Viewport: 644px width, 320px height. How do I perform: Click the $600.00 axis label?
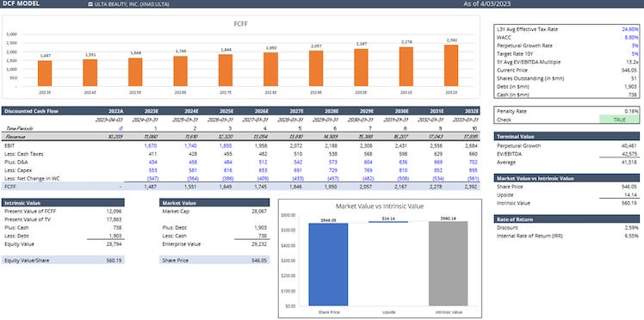pos(288,215)
